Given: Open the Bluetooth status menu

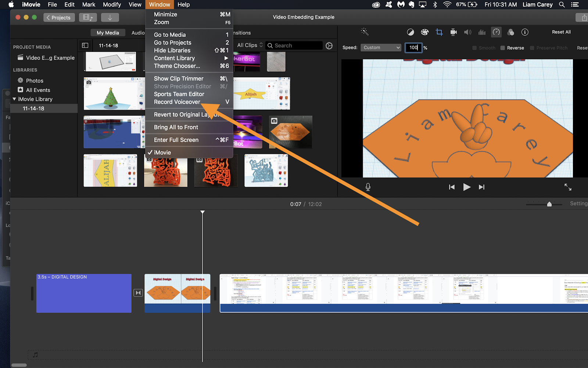Looking at the screenshot, I should (435, 4).
